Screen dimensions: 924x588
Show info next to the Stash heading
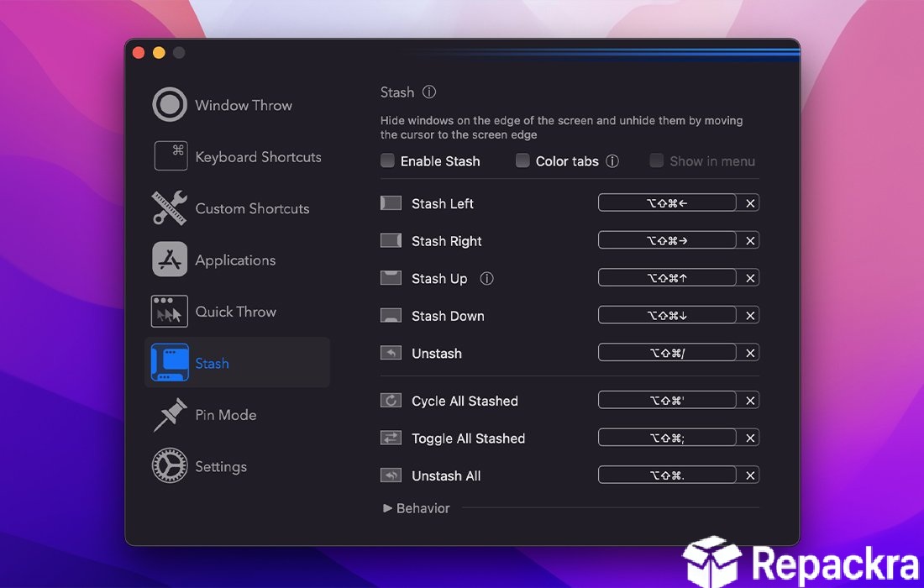click(x=429, y=92)
